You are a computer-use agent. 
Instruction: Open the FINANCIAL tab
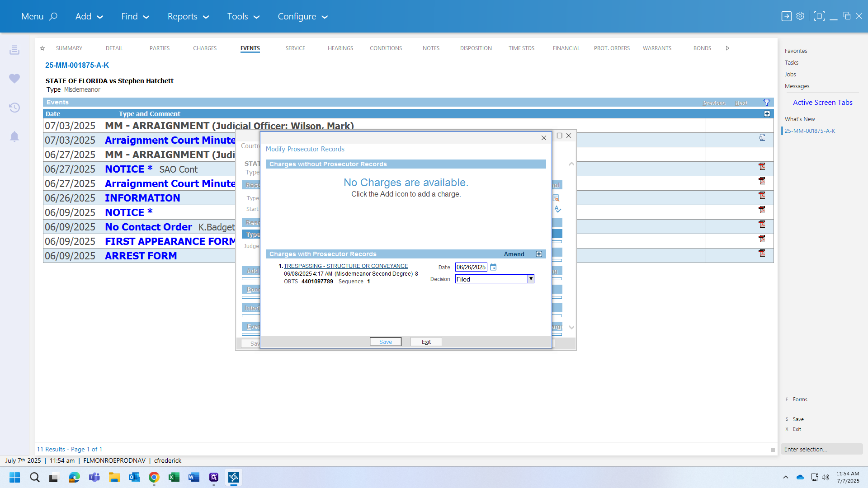[x=566, y=48]
